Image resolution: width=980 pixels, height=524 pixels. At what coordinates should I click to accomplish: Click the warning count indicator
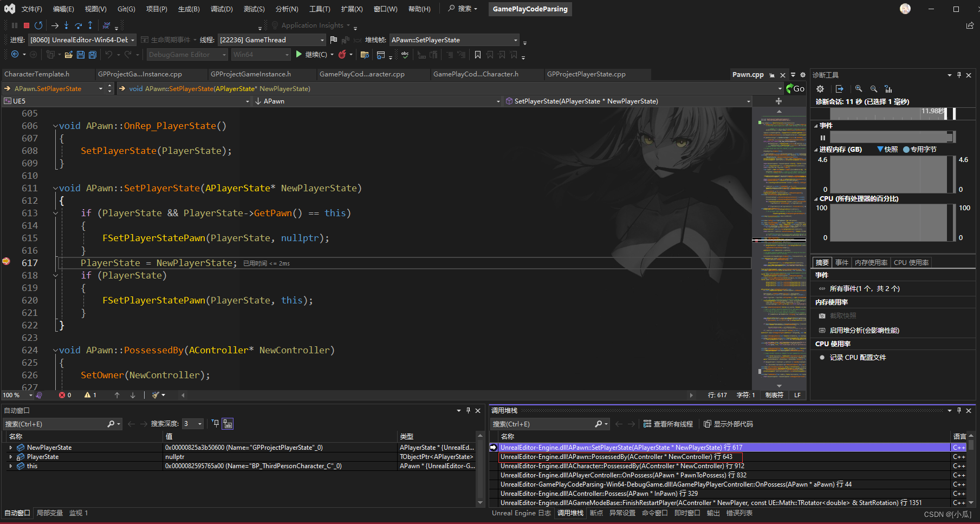90,395
